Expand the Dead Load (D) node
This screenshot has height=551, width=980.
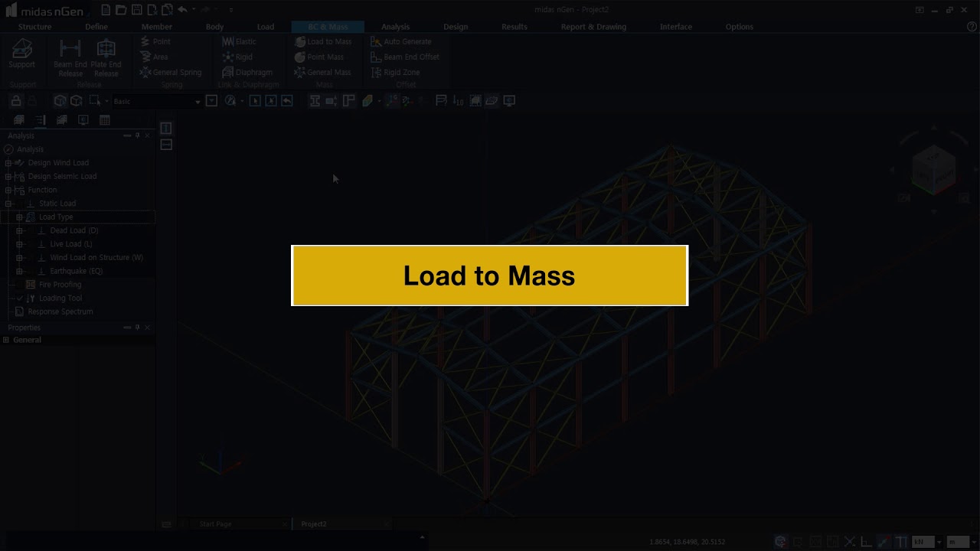coord(20,230)
